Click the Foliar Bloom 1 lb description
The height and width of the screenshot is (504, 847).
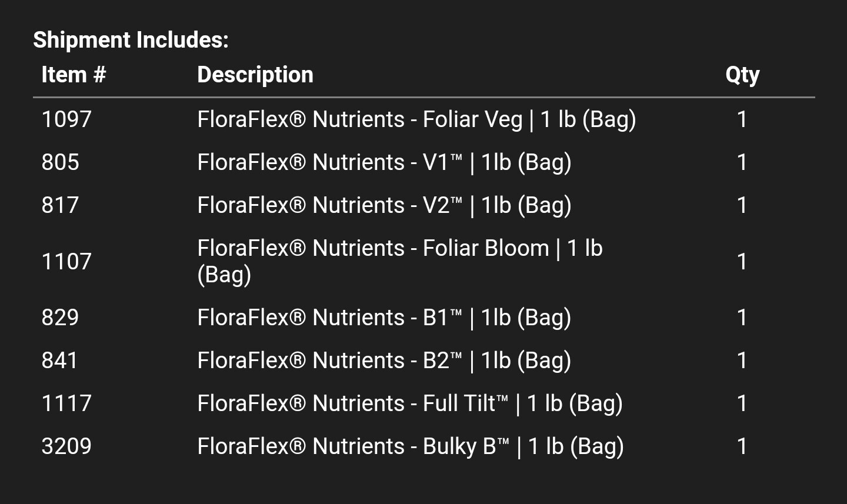coord(400,261)
